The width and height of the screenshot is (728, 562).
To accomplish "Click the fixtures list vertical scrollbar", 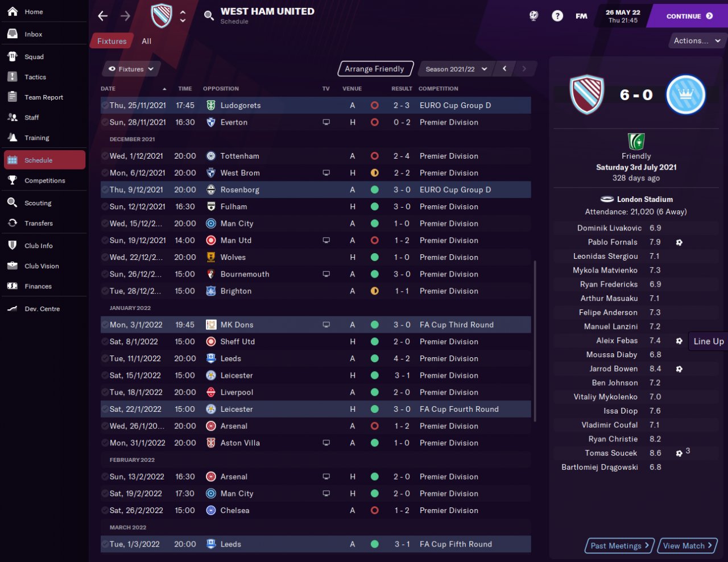I will click(535, 341).
